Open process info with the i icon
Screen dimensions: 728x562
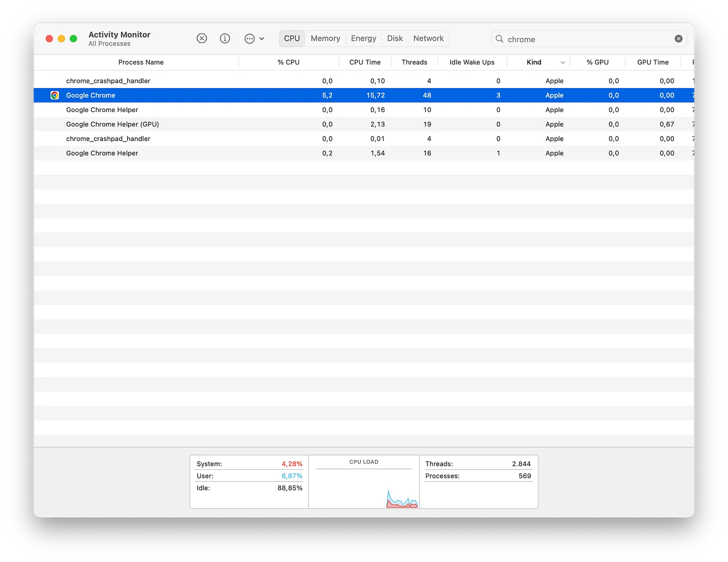[225, 39]
